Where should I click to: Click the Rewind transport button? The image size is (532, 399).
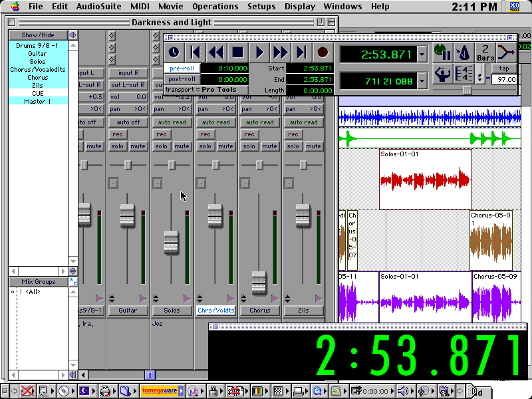point(216,52)
